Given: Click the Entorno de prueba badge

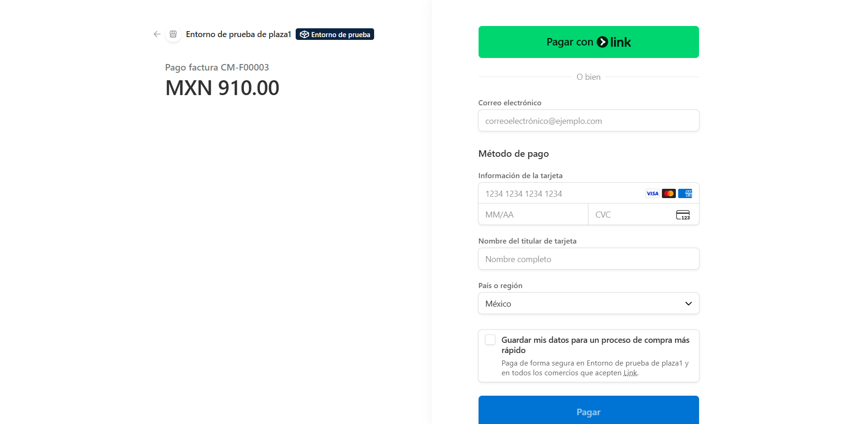Looking at the screenshot, I should 335,34.
